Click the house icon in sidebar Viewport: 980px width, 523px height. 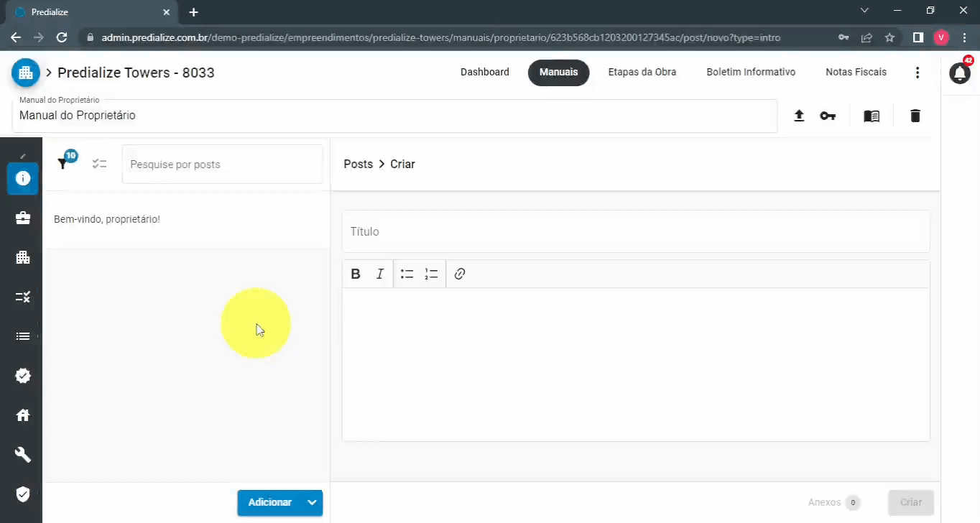tap(23, 415)
